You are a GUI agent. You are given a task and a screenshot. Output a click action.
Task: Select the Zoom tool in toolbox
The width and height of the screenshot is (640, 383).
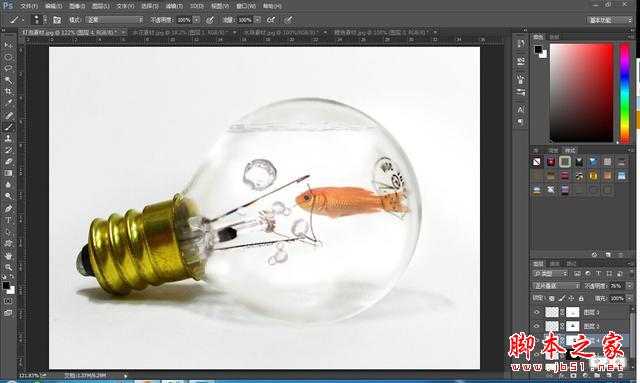click(8, 267)
